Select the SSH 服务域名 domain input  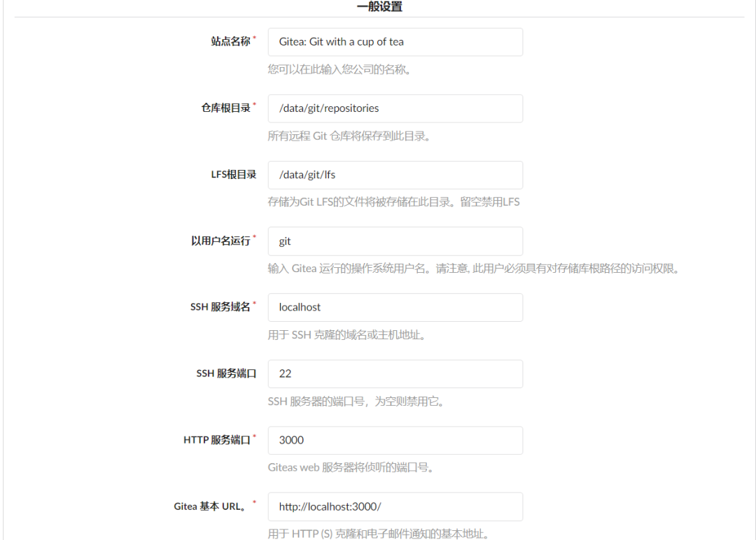(x=395, y=307)
